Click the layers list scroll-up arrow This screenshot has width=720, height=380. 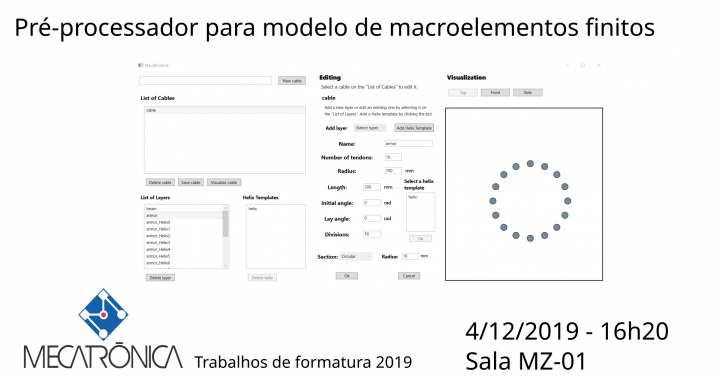pyautogui.click(x=225, y=208)
